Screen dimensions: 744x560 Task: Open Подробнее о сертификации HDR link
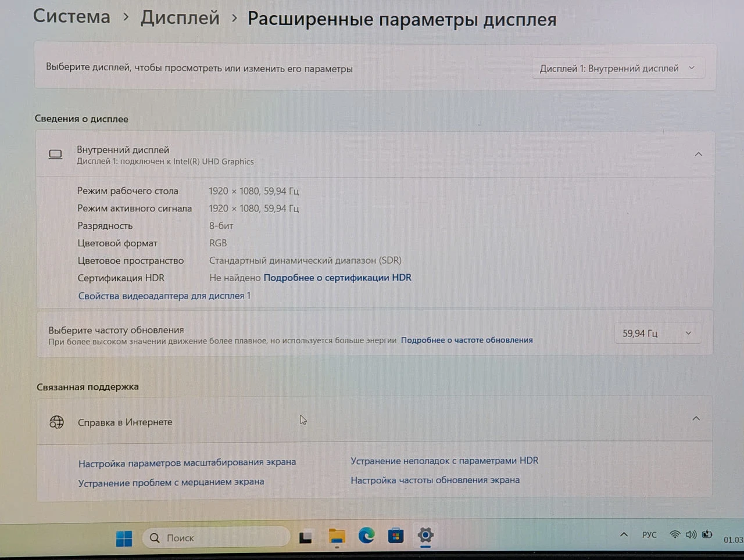(338, 278)
